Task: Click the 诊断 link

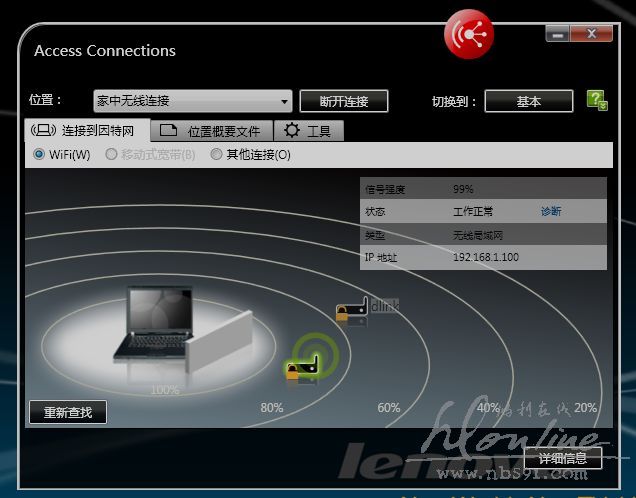Action: pos(551,211)
